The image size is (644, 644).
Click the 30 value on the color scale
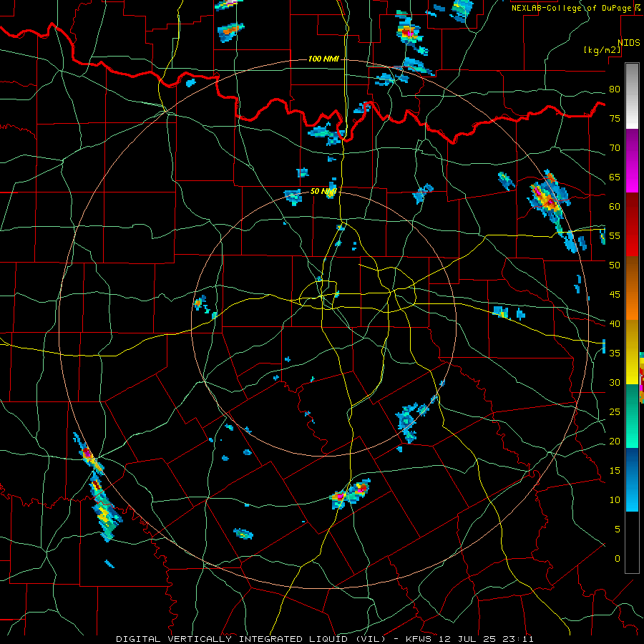coord(615,382)
